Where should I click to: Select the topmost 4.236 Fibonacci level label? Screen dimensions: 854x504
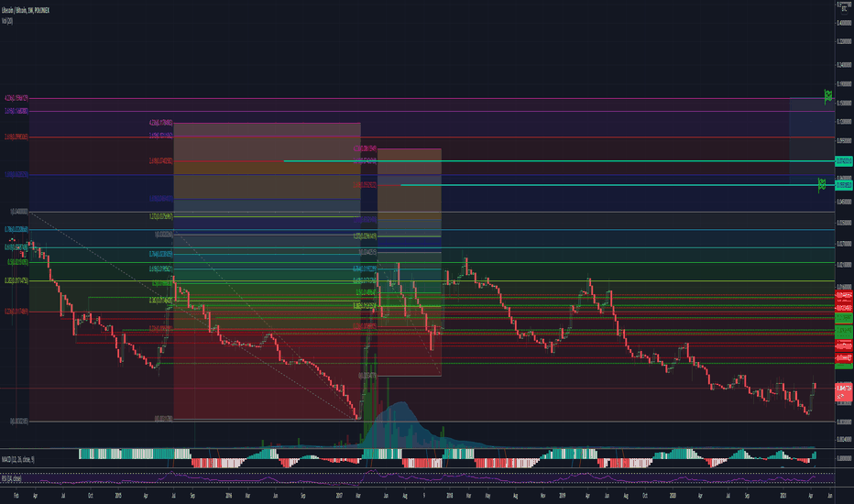[16, 99]
